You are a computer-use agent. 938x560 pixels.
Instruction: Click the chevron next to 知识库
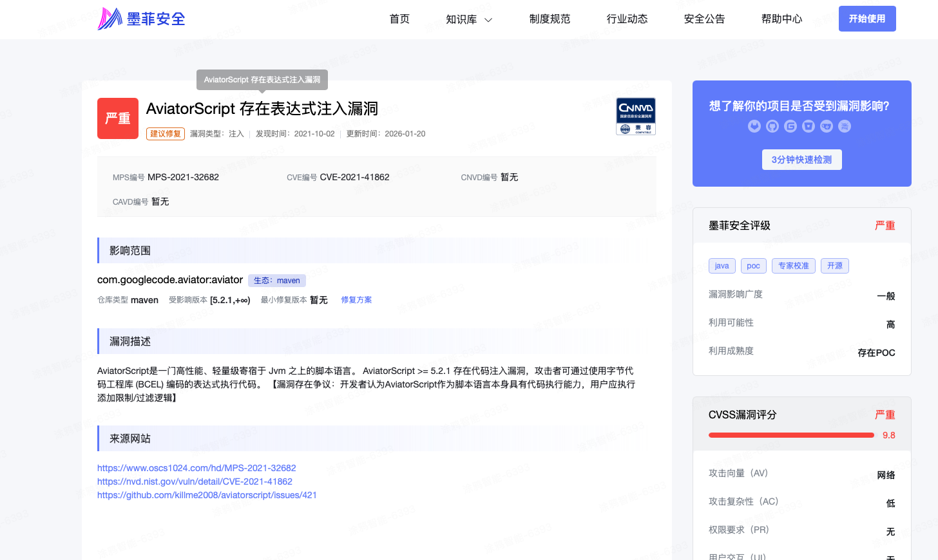tap(488, 20)
